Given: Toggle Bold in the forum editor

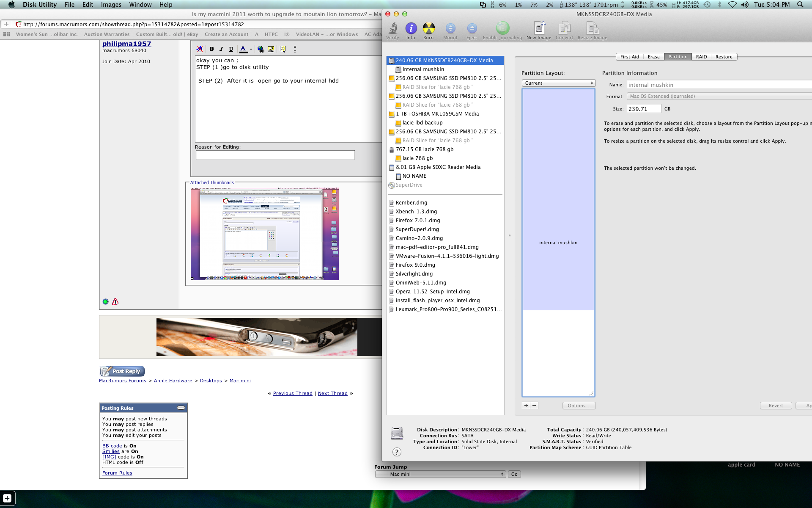Looking at the screenshot, I should 211,49.
